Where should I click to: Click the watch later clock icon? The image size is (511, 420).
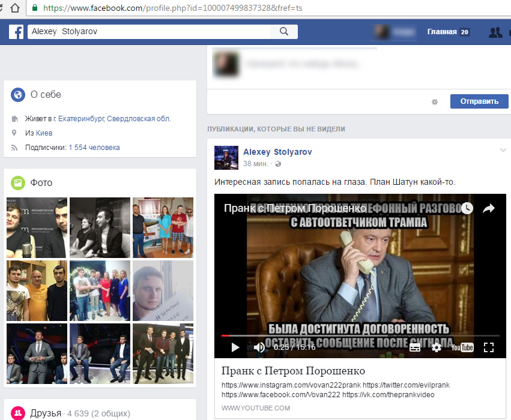tap(467, 208)
